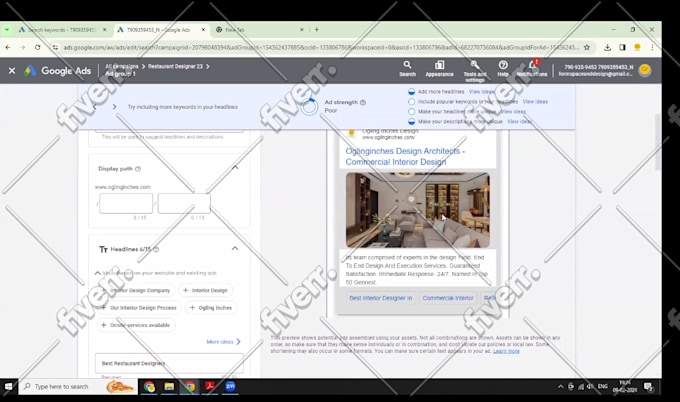Click the interior design preview image
Screen dimensions: 680x402
pyautogui.click(x=418, y=210)
